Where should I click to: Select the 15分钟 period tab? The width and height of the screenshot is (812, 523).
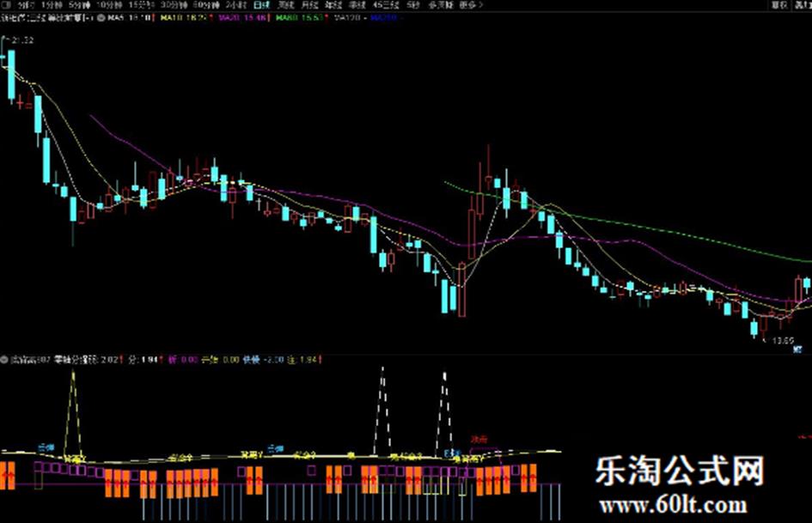tap(141, 5)
